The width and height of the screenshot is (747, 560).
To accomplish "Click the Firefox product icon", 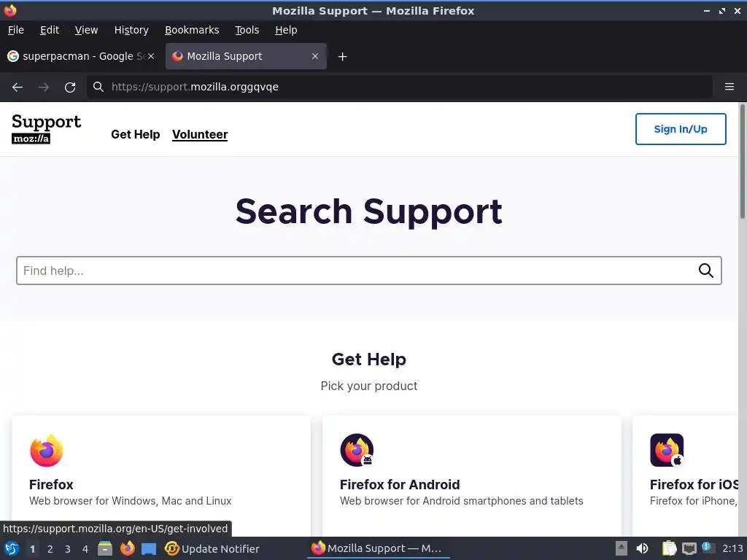I will pyautogui.click(x=46, y=451).
